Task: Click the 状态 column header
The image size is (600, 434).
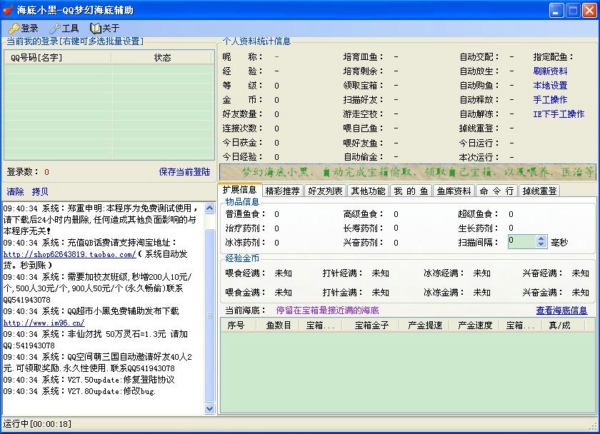Action: click(x=162, y=58)
